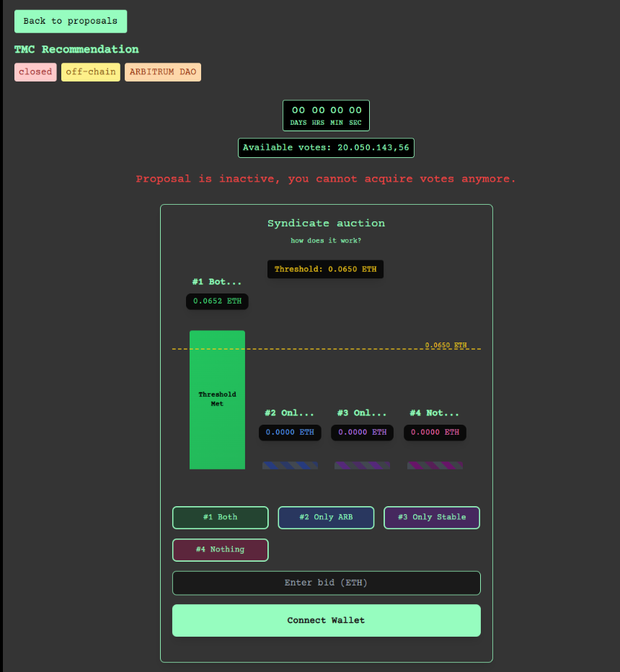Click option #4 pink 0.0000 ETH badge
This screenshot has width=620, height=672.
click(x=435, y=433)
